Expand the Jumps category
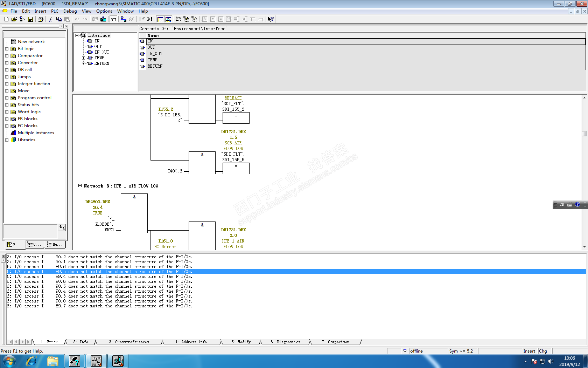Image resolution: width=588 pixels, height=368 pixels. tap(7, 77)
